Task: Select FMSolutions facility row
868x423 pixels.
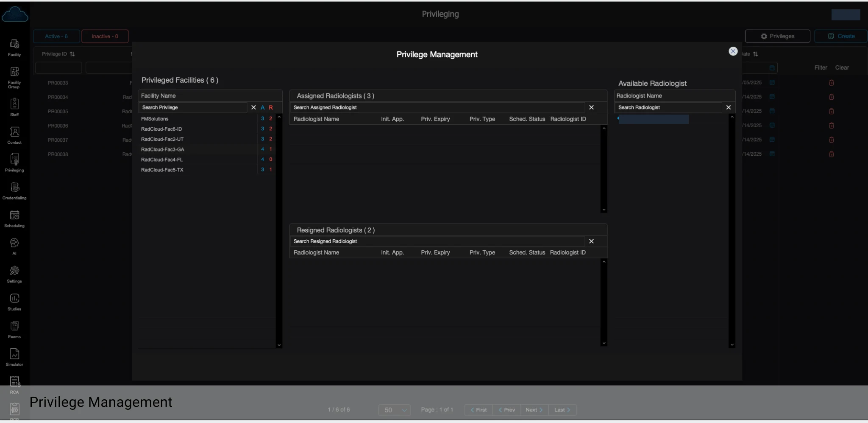Action: coord(207,119)
